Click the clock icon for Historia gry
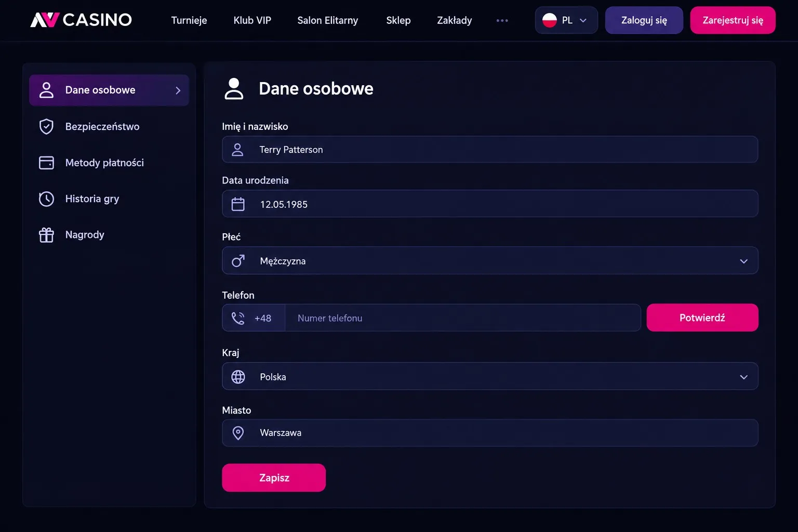This screenshot has width=798, height=532. click(47, 199)
